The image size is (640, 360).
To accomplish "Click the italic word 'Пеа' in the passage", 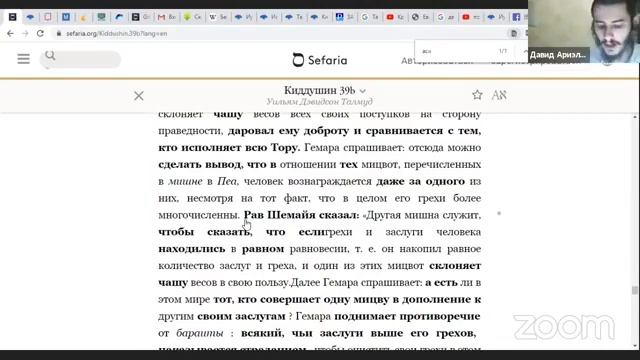I will click(x=227, y=181).
